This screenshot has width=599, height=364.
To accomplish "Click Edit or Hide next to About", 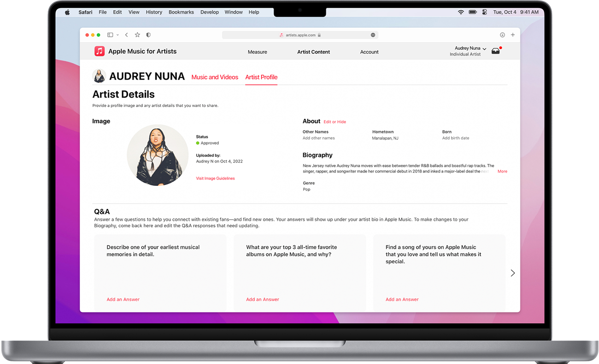I will (x=335, y=121).
